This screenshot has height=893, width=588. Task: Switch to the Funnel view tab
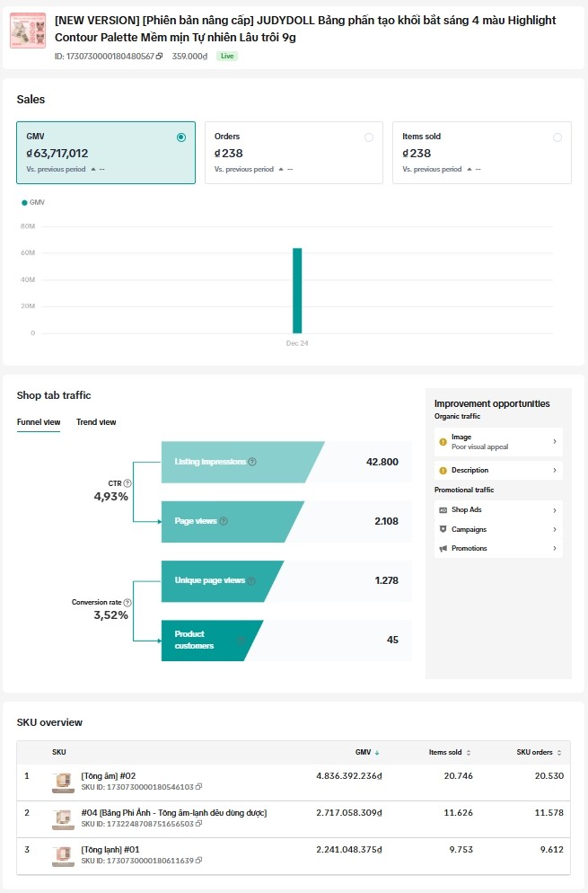point(39,422)
